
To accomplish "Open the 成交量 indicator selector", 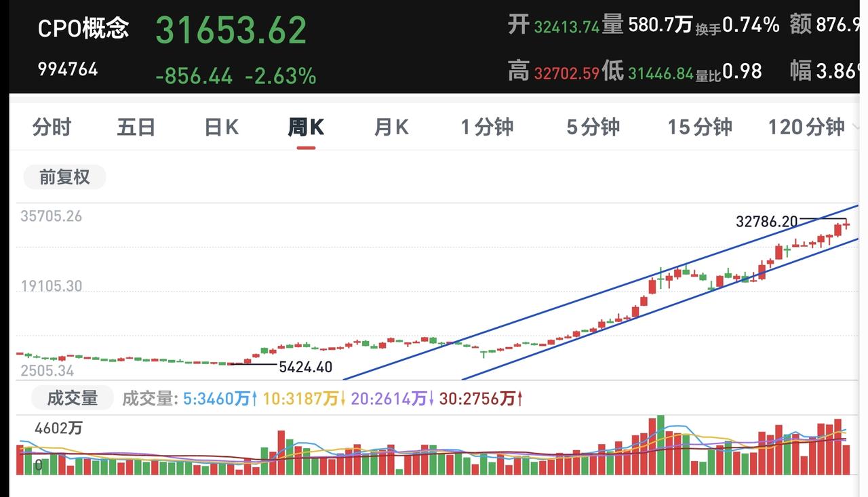I will [71, 398].
